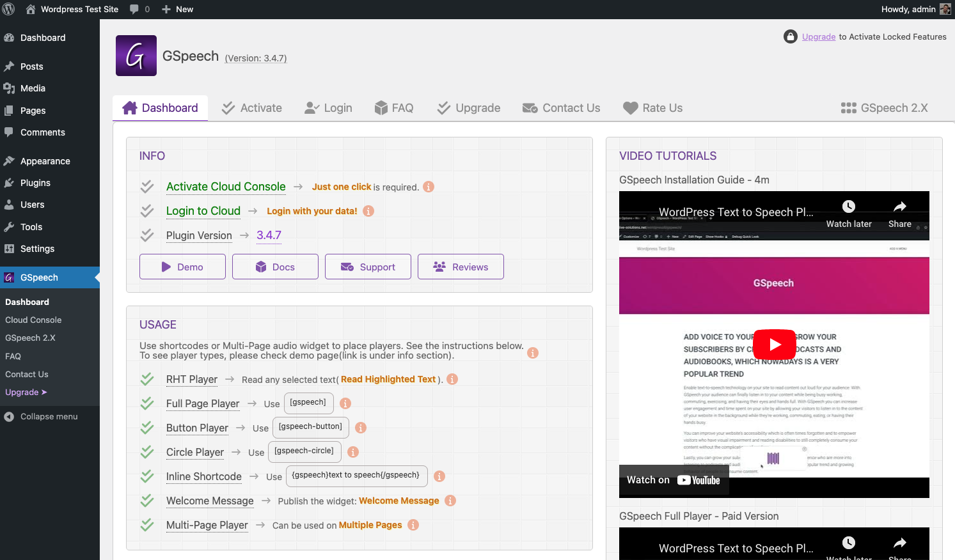The height and width of the screenshot is (560, 955).
Task: Switch to the Login tab
Action: (x=328, y=108)
